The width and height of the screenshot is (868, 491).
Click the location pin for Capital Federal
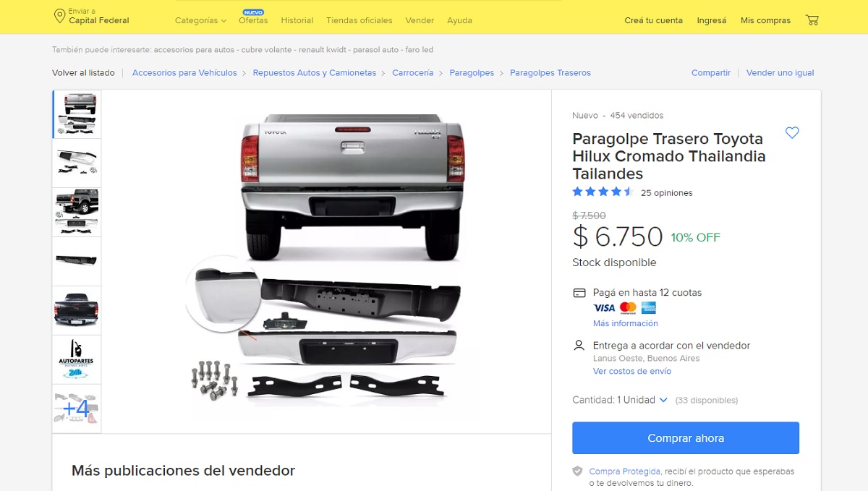point(59,16)
